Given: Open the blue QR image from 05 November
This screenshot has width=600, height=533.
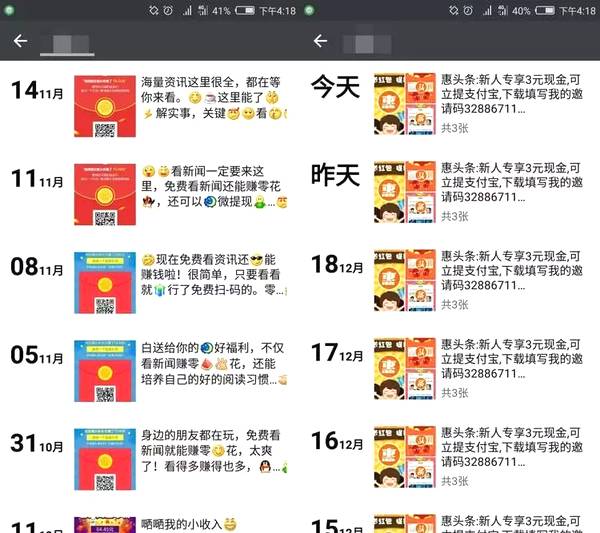Looking at the screenshot, I should point(105,371).
